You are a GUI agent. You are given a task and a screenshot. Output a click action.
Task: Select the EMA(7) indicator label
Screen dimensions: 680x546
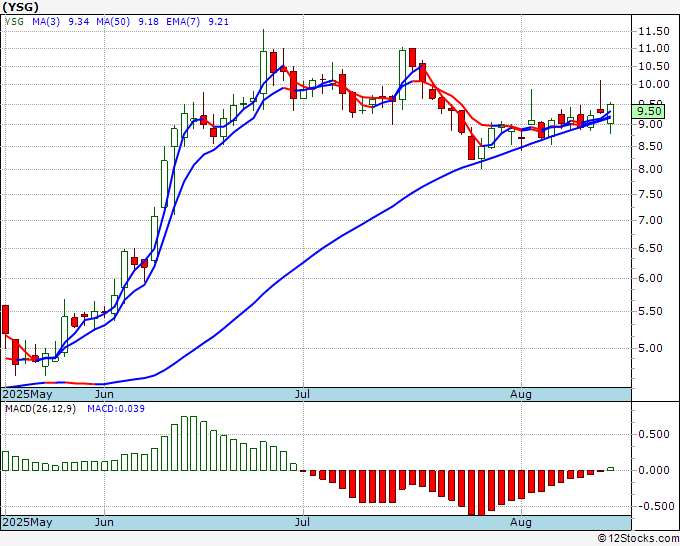point(183,21)
